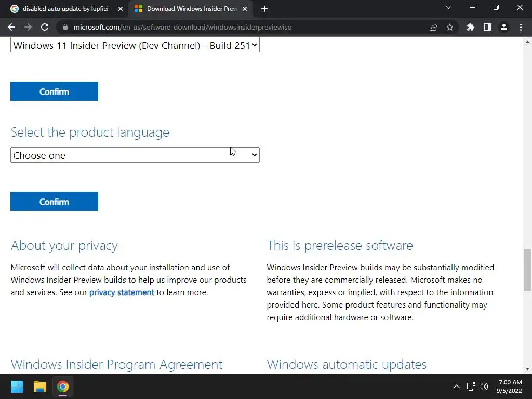The image size is (532, 399).
Task: Click the padlock site info icon
Action: pos(65,27)
